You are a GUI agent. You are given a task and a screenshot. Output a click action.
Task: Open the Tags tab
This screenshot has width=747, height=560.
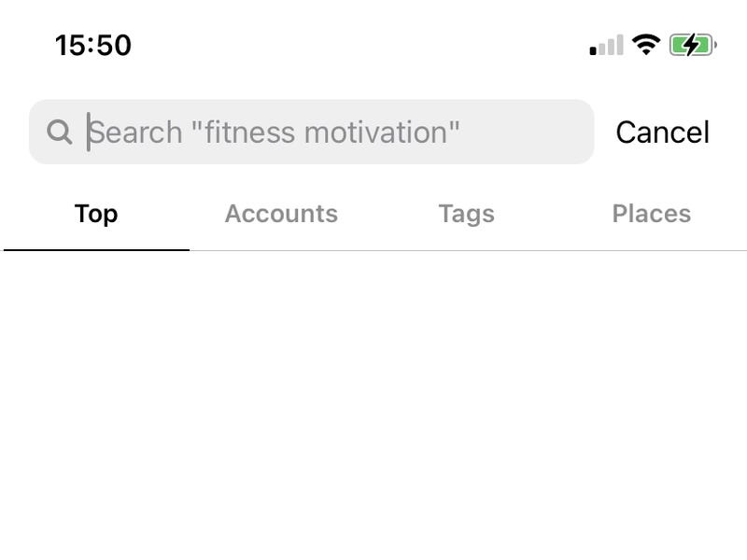[466, 214]
